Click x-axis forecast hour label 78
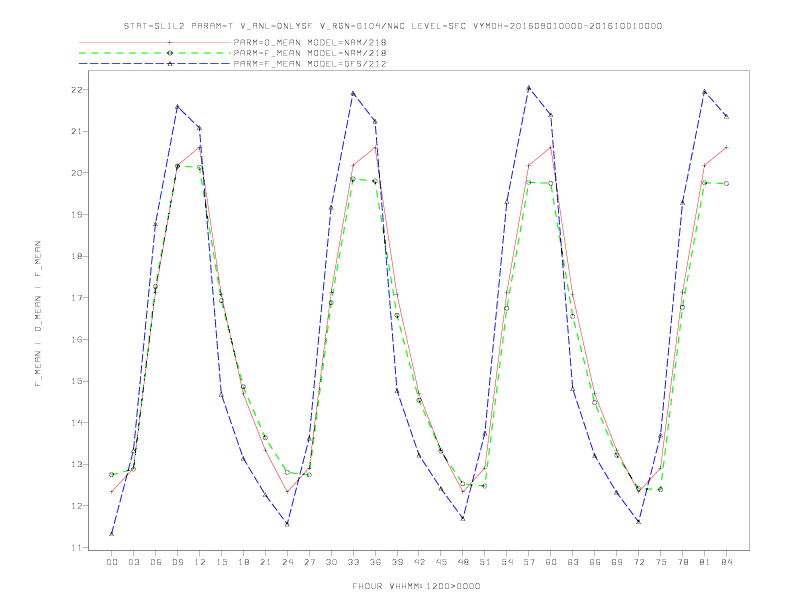 pos(683,562)
